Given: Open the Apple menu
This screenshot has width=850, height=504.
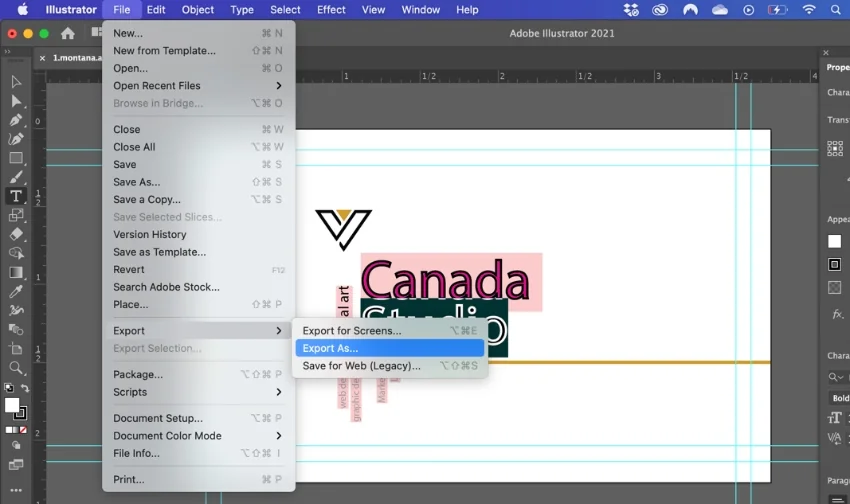Looking at the screenshot, I should tap(23, 9).
